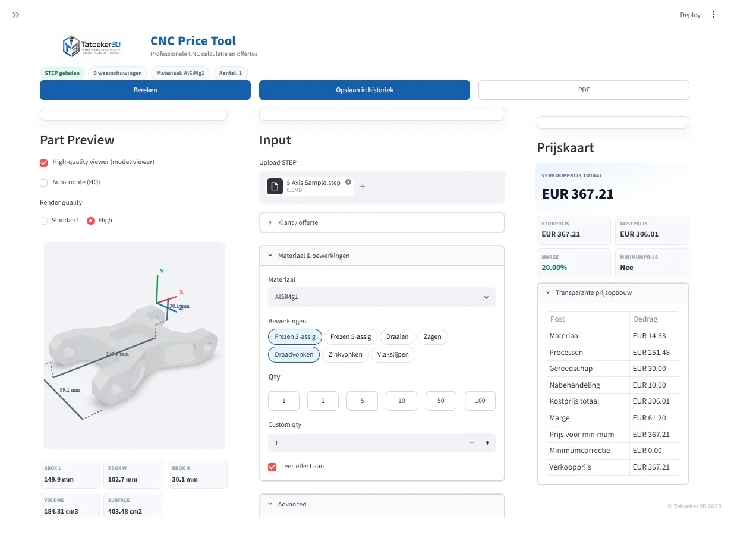The width and height of the screenshot is (753, 560).
Task: Click the Minimumcorrectie cell
Action: point(587,451)
